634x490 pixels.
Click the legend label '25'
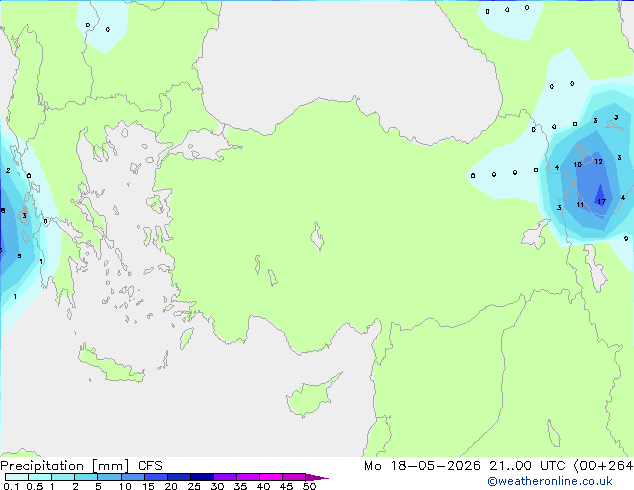tap(194, 486)
